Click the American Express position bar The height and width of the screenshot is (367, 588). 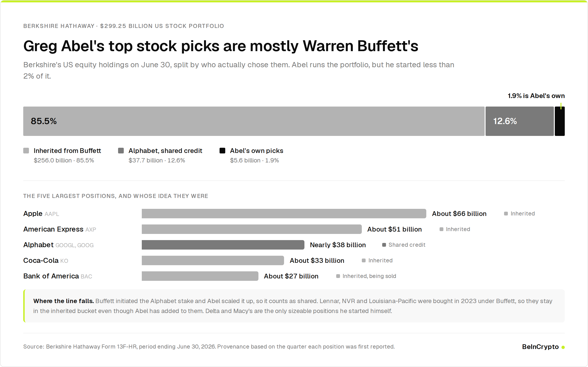click(252, 229)
